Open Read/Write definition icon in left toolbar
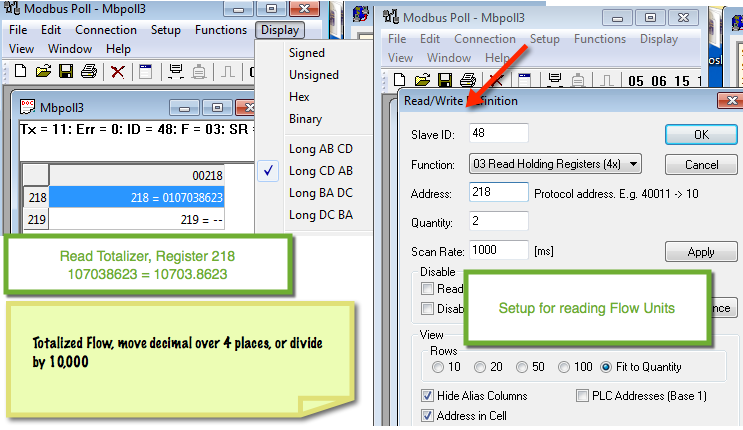The image size is (743, 430). point(145,72)
